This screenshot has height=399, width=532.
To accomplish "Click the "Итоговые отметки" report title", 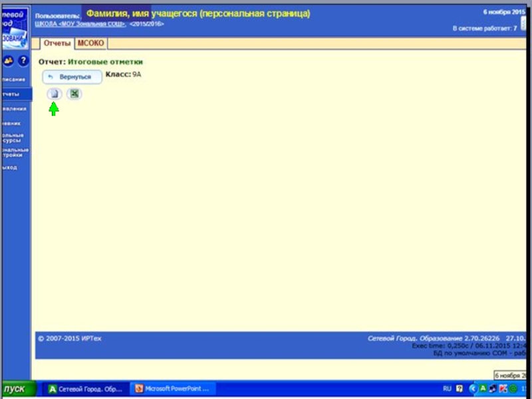I will pyautogui.click(x=105, y=62).
